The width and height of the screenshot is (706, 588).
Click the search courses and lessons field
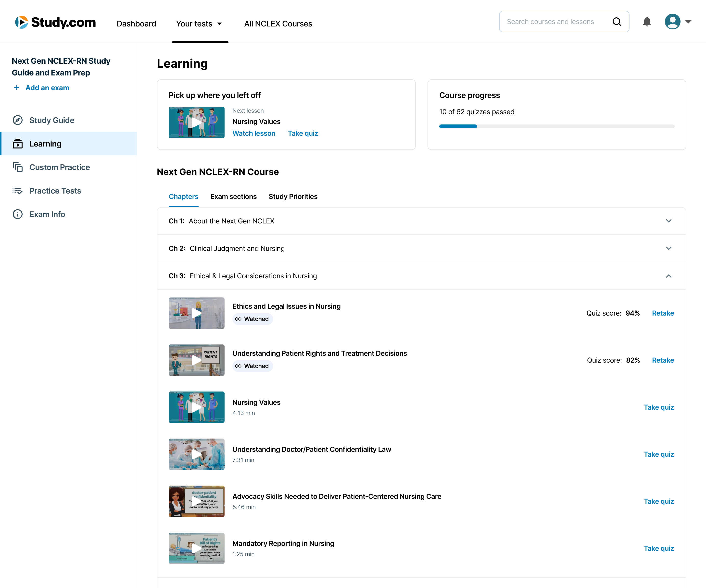pyautogui.click(x=564, y=22)
